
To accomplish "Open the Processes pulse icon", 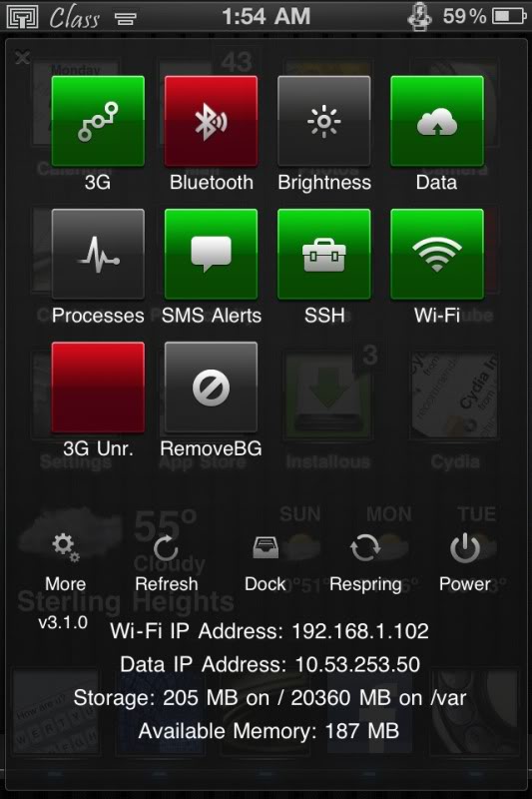I will pos(98,255).
